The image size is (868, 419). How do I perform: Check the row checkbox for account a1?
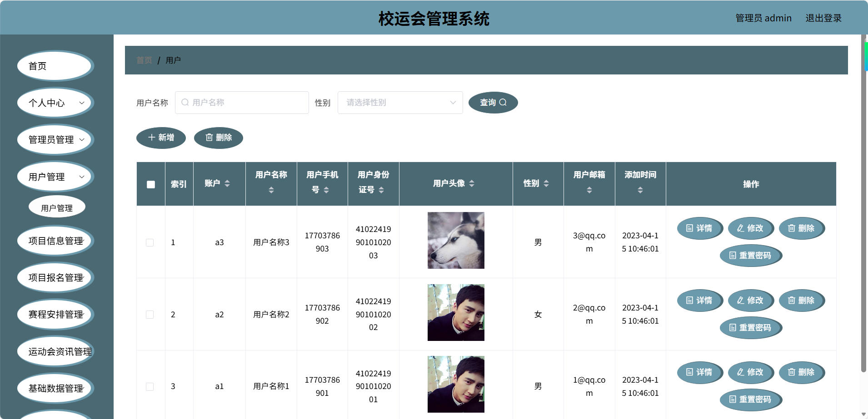point(150,387)
